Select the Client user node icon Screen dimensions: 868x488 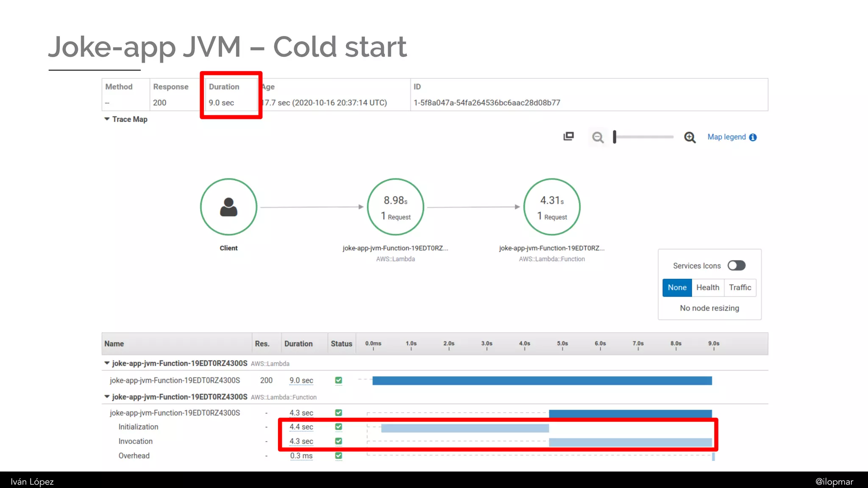(228, 207)
